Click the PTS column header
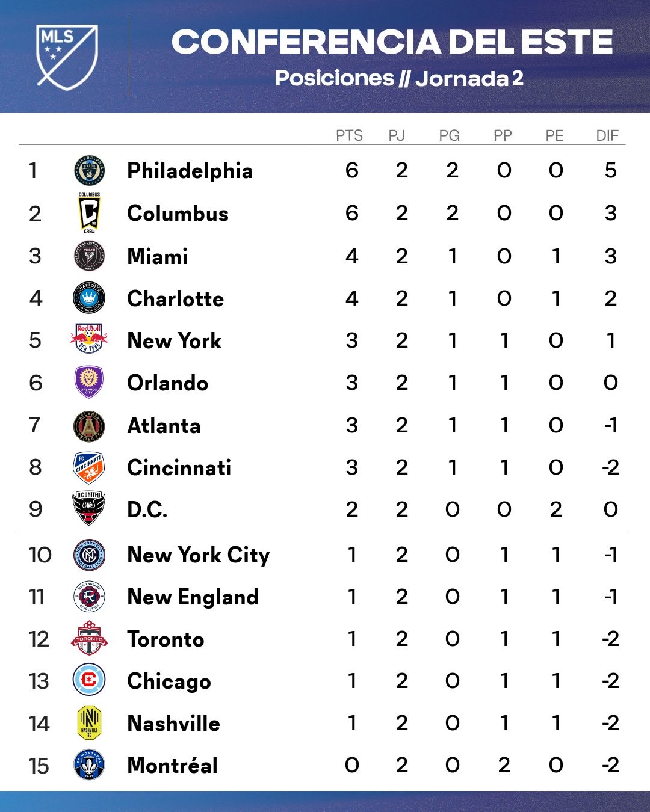Viewport: 650px width, 812px height. pos(350,135)
